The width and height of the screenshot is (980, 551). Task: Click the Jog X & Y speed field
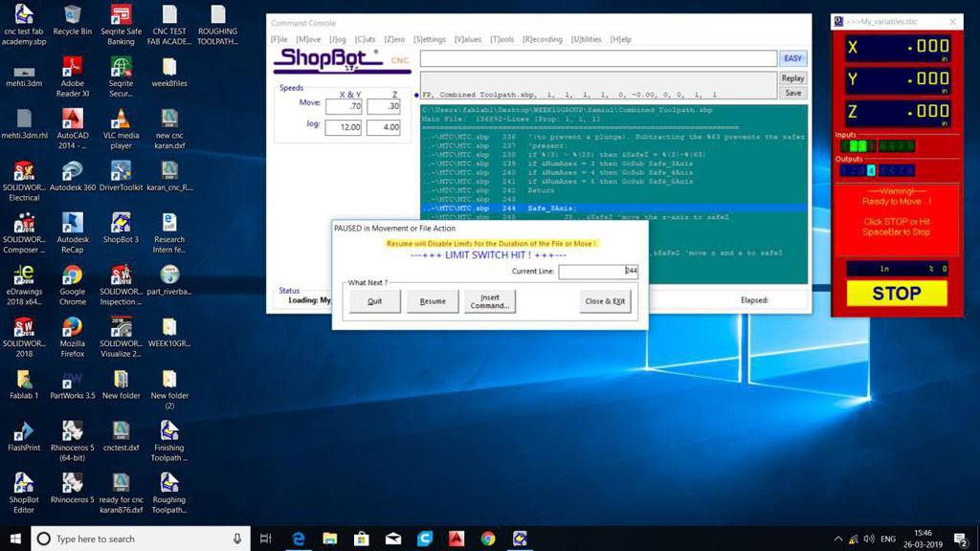pos(344,127)
